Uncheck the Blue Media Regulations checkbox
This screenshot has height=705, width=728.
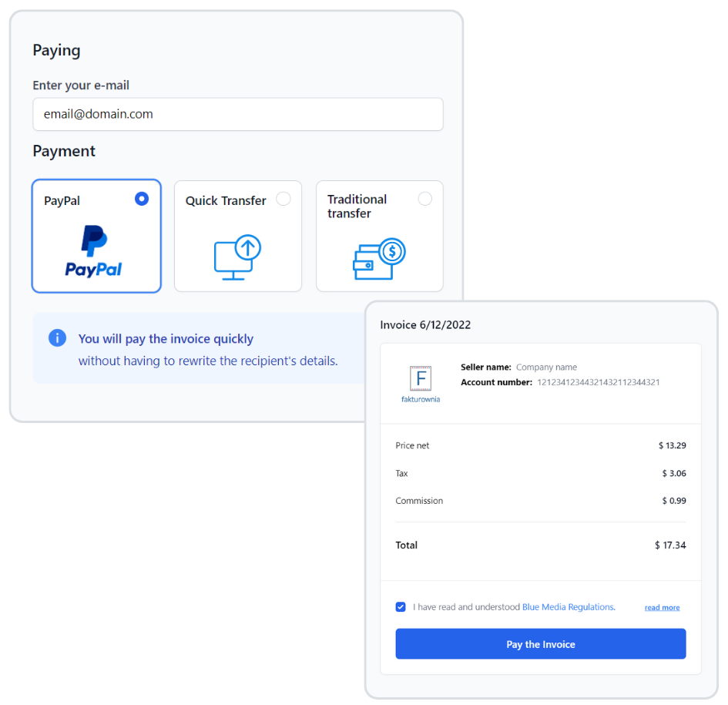(x=401, y=607)
